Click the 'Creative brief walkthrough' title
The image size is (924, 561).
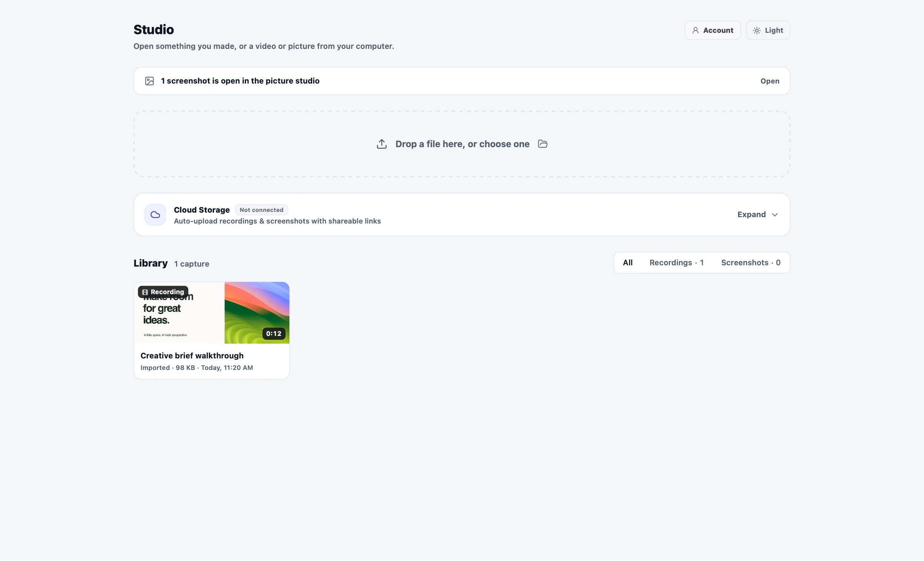click(x=192, y=356)
